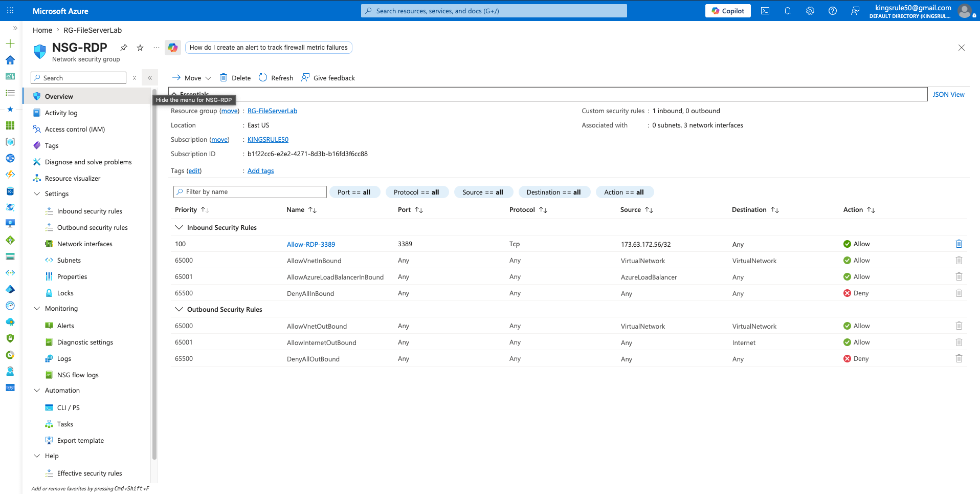The width and height of the screenshot is (980, 494).
Task: Collapse the NSG-RDP side menu
Action: (x=150, y=78)
